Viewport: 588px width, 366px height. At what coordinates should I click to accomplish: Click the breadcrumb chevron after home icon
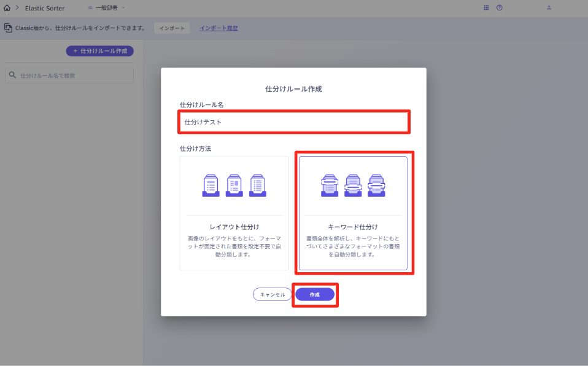click(x=17, y=8)
